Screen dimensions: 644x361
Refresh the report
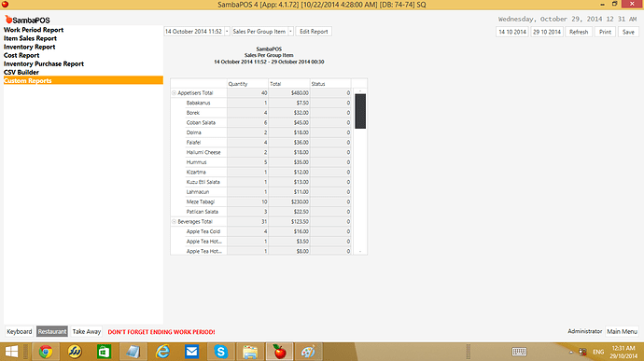[x=579, y=32]
